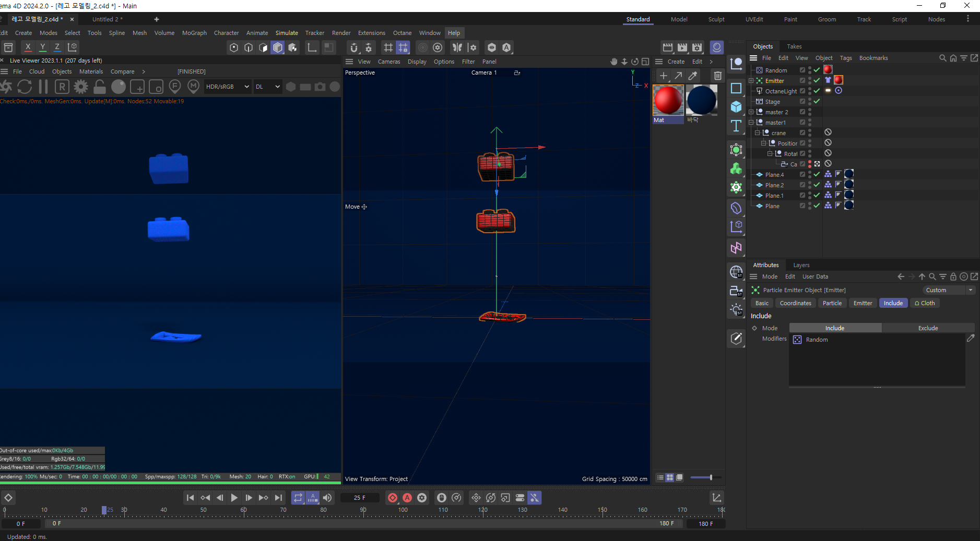This screenshot has width=980, height=541.
Task: Enable Points mode cube icon
Action: point(234,47)
